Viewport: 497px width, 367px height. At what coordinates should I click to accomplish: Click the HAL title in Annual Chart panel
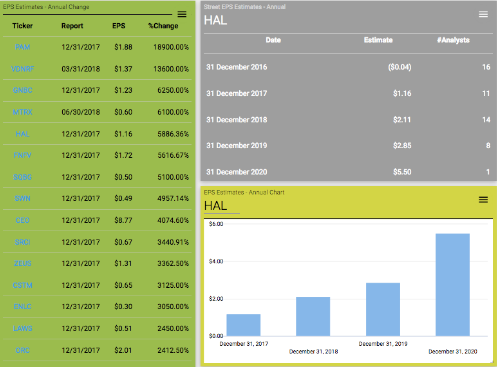[x=215, y=206]
